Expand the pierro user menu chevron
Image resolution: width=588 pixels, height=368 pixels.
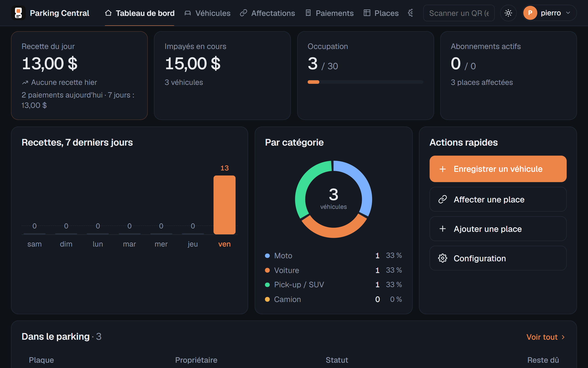pos(568,13)
